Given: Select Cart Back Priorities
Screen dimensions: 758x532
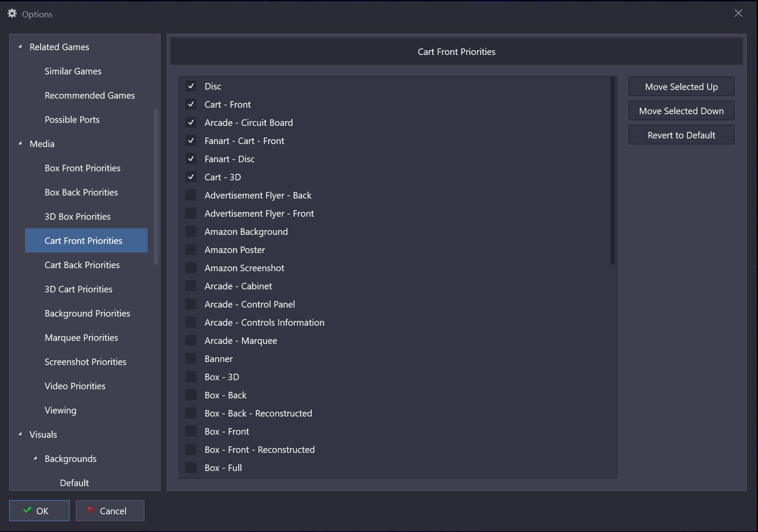Looking at the screenshot, I should tap(82, 265).
